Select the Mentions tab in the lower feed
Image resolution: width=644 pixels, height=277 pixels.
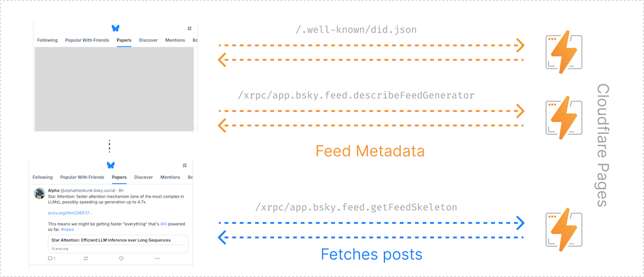point(170,178)
